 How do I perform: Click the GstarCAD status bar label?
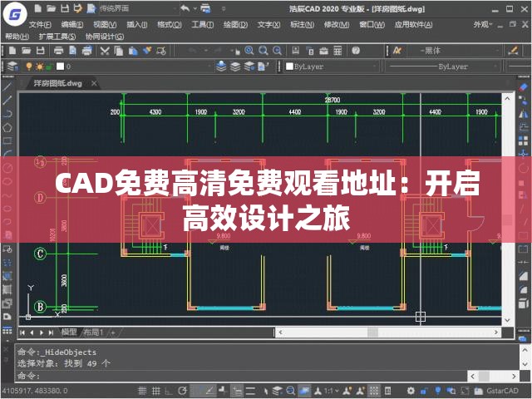click(502, 391)
